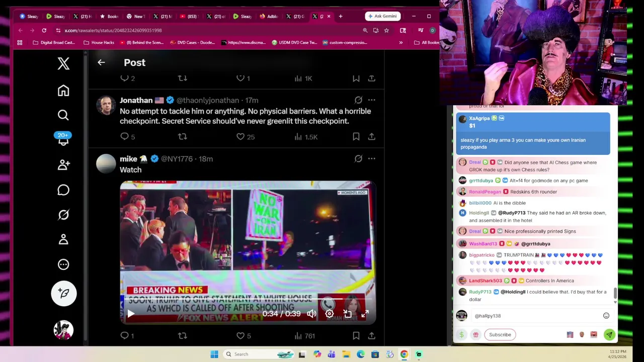Open Explore search in X sidebar
Image resolution: width=644 pixels, height=362 pixels.
click(63, 115)
